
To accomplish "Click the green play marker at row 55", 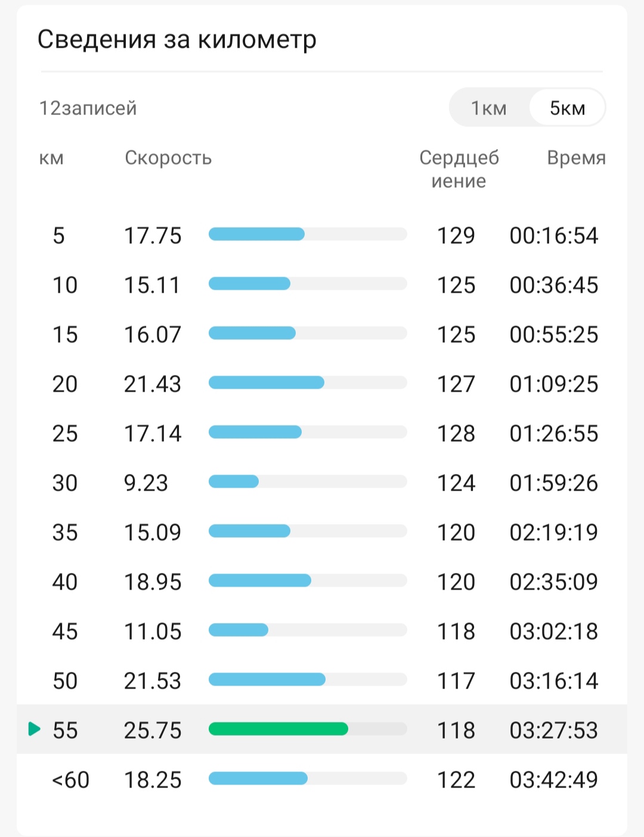I will point(35,728).
